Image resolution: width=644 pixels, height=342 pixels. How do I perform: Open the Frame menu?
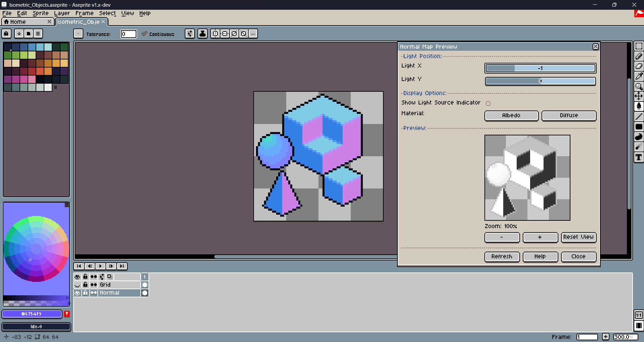84,13
